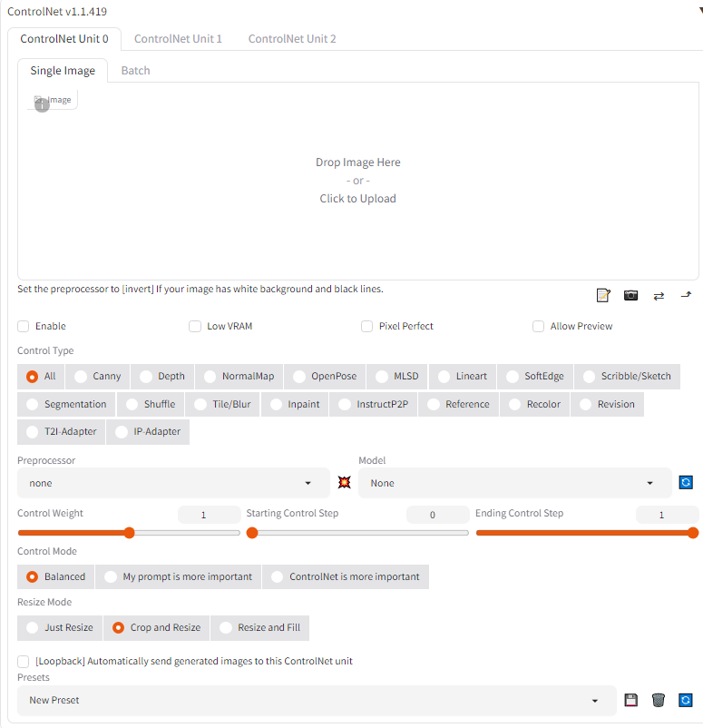Switch to ControlNet Unit 1 tab
703x728 pixels.
(x=178, y=39)
